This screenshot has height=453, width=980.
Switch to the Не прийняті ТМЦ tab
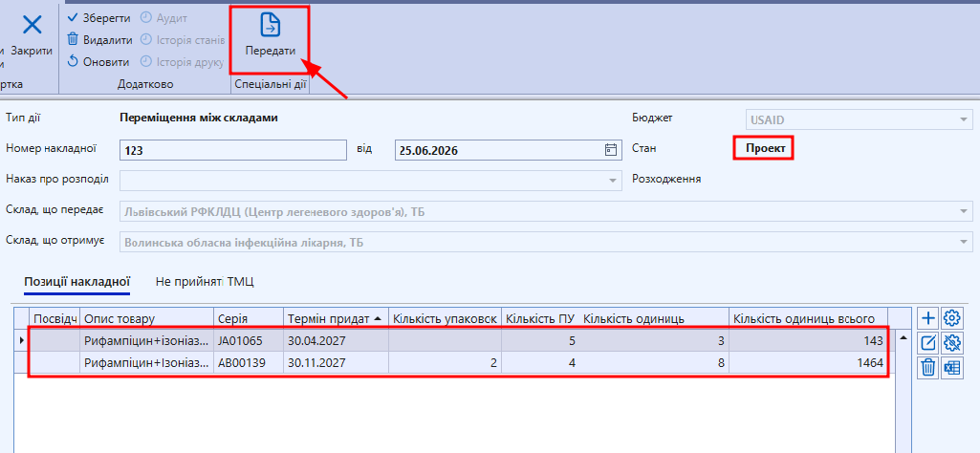(x=205, y=282)
